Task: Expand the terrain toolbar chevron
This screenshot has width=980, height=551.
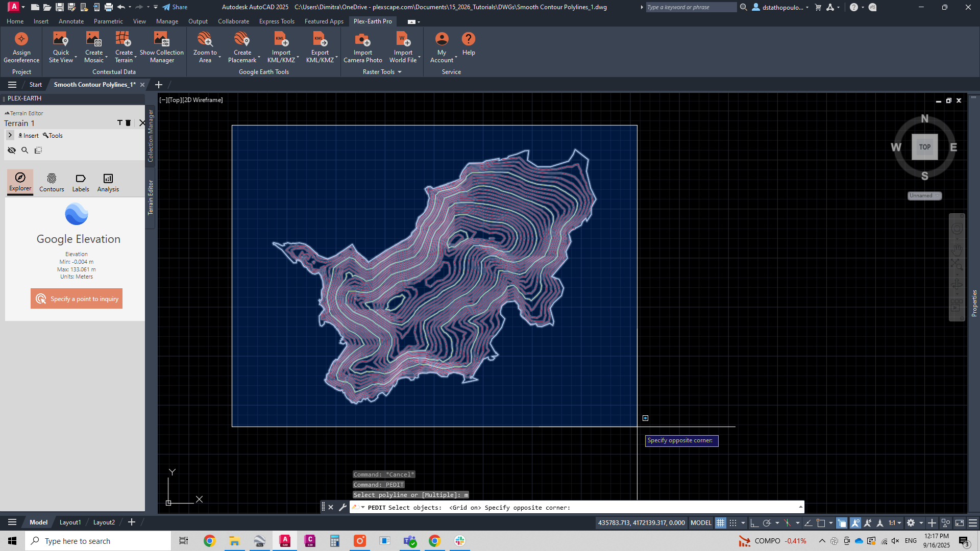Action: coord(10,135)
